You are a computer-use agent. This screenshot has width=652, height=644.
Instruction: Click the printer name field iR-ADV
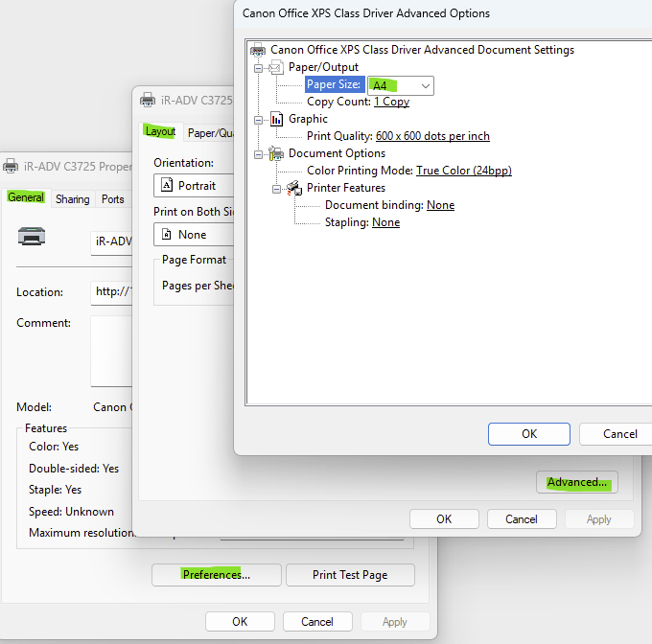point(111,243)
